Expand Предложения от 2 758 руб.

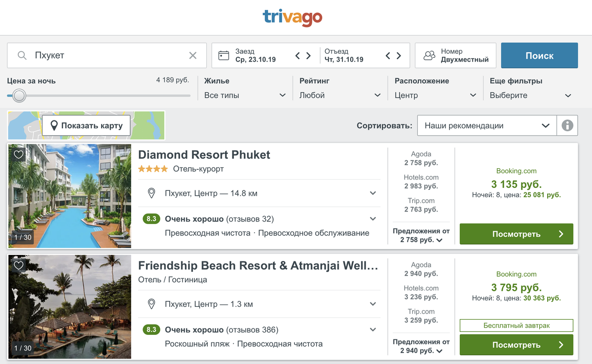coord(421,235)
